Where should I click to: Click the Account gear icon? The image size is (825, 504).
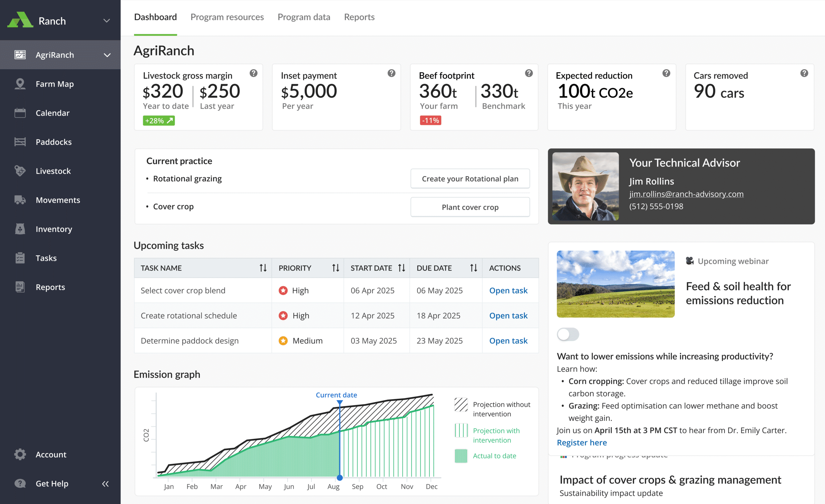tap(20, 454)
